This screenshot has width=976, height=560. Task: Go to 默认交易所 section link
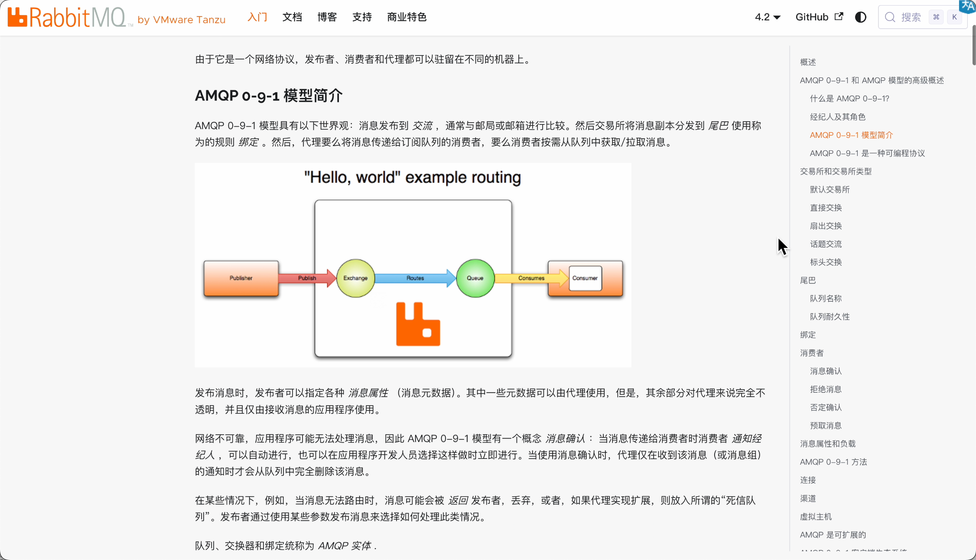click(x=830, y=189)
